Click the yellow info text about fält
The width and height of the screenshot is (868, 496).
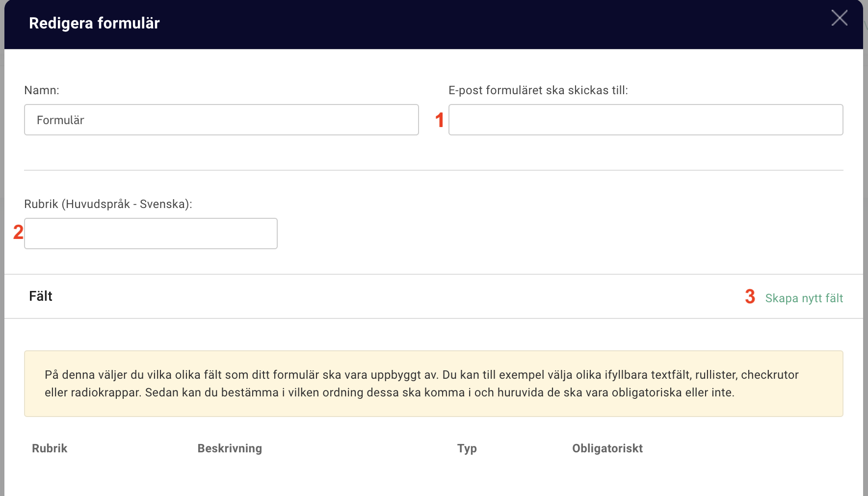coord(421,384)
